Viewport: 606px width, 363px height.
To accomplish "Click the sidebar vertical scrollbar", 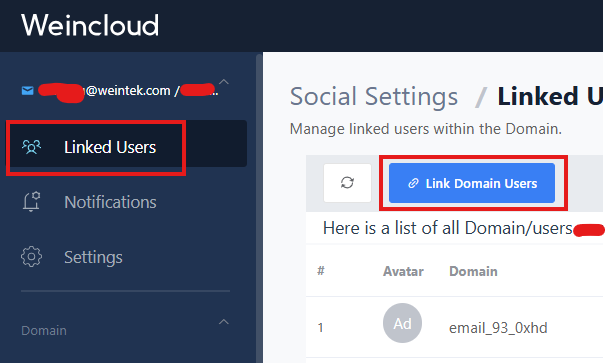I will [259, 209].
